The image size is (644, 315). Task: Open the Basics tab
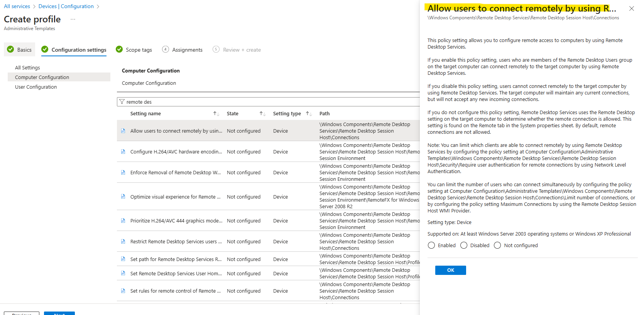click(x=19, y=50)
